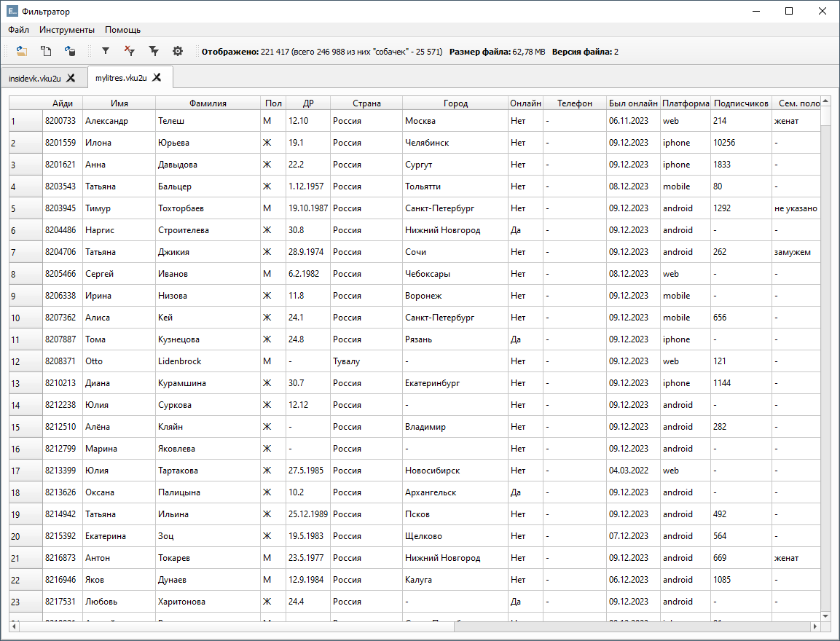Click the Был онлайн column header
Image resolution: width=840 pixels, height=641 pixels.
point(633,103)
